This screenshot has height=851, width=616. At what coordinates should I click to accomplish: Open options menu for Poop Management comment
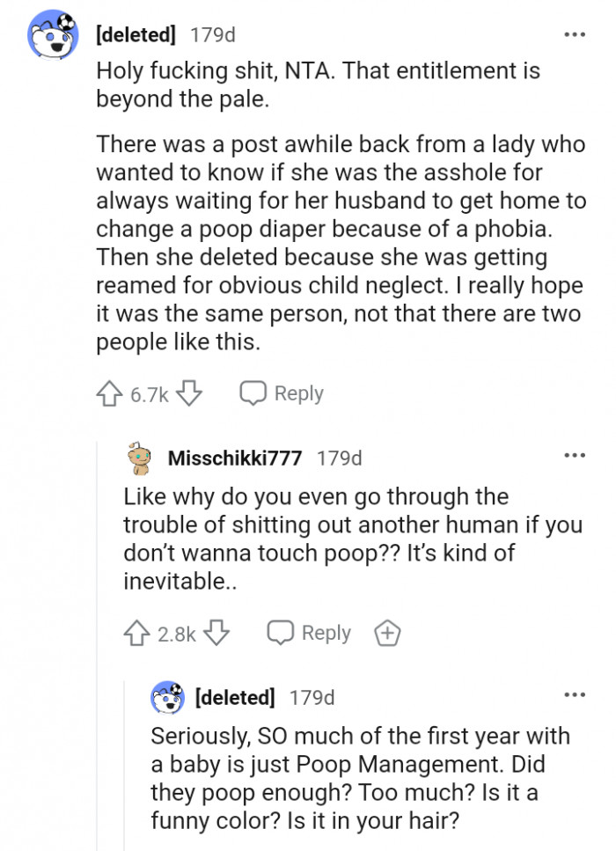pyautogui.click(x=575, y=694)
